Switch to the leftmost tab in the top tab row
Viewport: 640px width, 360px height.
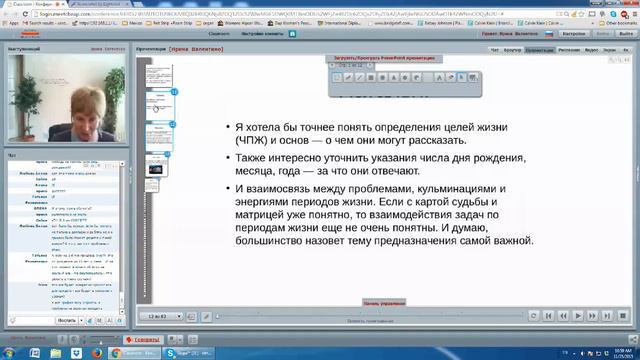(x=494, y=50)
